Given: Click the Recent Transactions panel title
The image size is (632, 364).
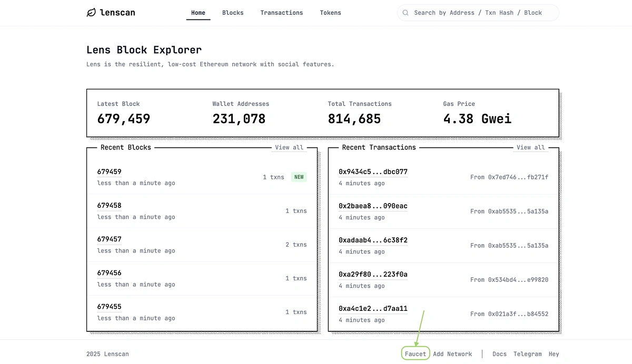Looking at the screenshot, I should pos(379,147).
